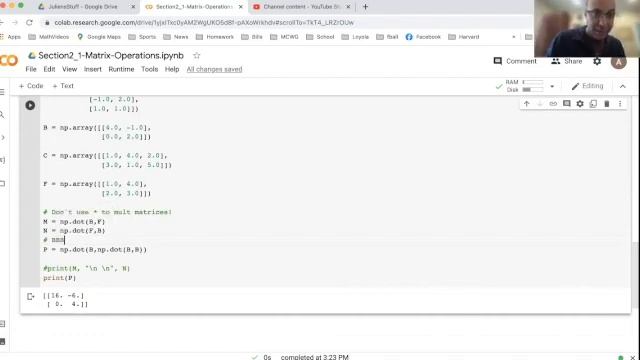The width and height of the screenshot is (640, 360).
Task: Open table of contents sidebar icon
Action: [2, 92]
